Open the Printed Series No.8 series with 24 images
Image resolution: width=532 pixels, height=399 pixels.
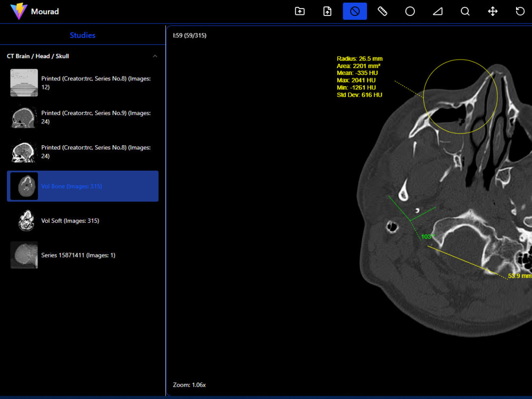coord(83,152)
